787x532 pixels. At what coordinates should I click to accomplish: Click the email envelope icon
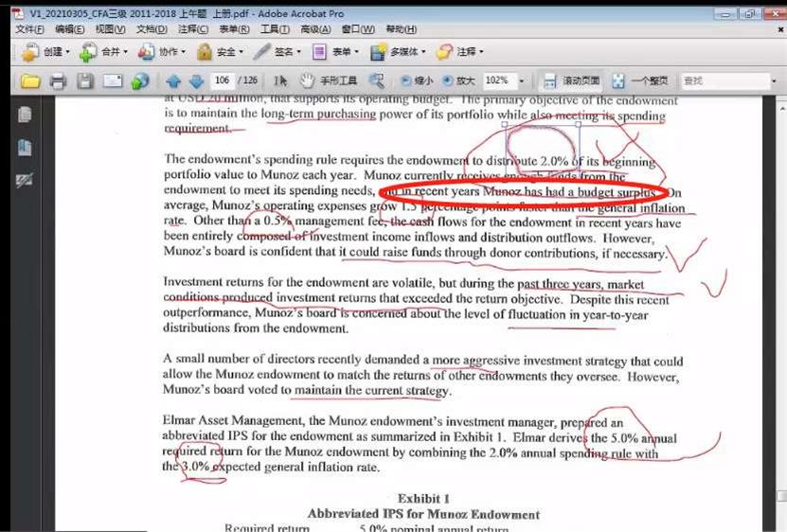pyautogui.click(x=113, y=80)
